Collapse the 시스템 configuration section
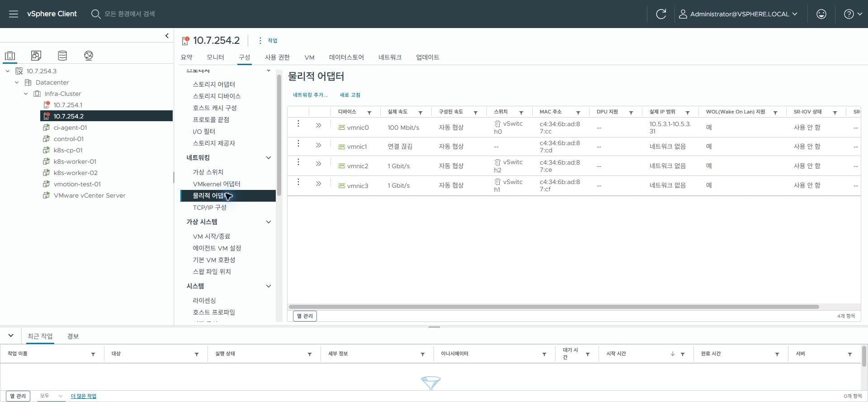Screen dimensions: 868x402 269,286
